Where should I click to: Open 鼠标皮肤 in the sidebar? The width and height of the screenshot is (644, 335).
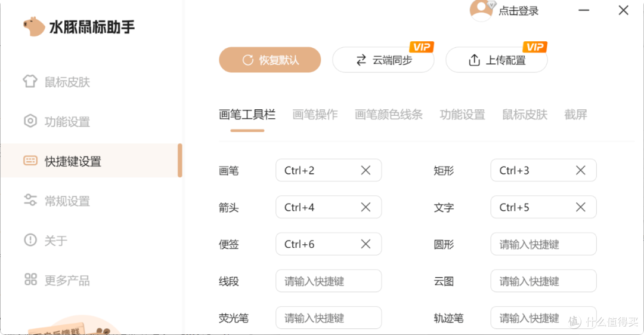pyautogui.click(x=57, y=81)
